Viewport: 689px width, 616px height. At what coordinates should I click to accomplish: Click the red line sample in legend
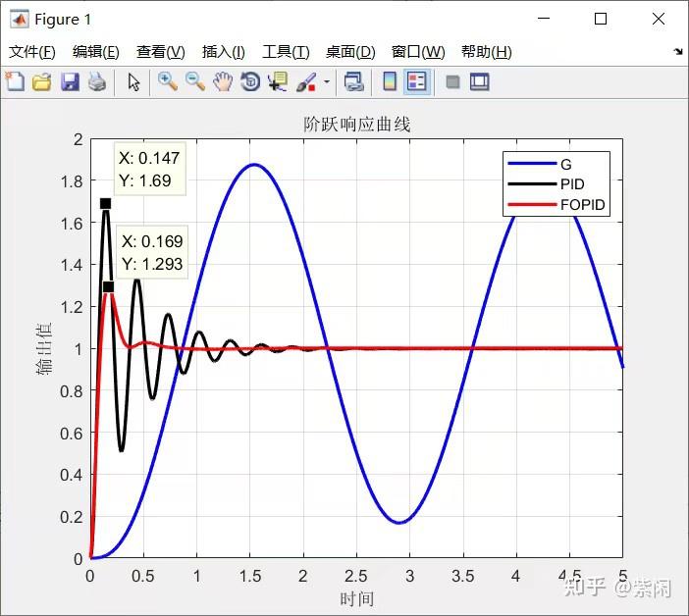(532, 204)
